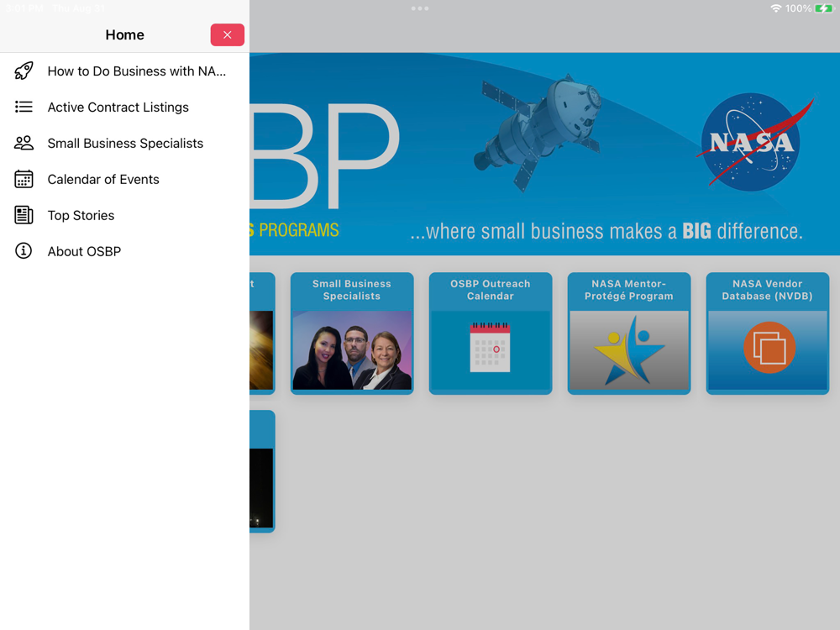Click the NASA Mentor-Protégé Program card title
The image size is (840, 630).
tap(629, 290)
